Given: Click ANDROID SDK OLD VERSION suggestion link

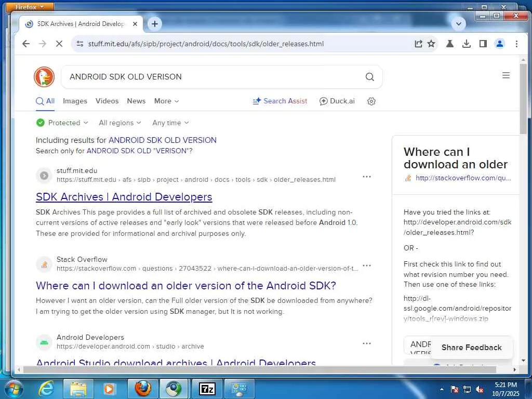Looking at the screenshot, I should click(163, 140).
